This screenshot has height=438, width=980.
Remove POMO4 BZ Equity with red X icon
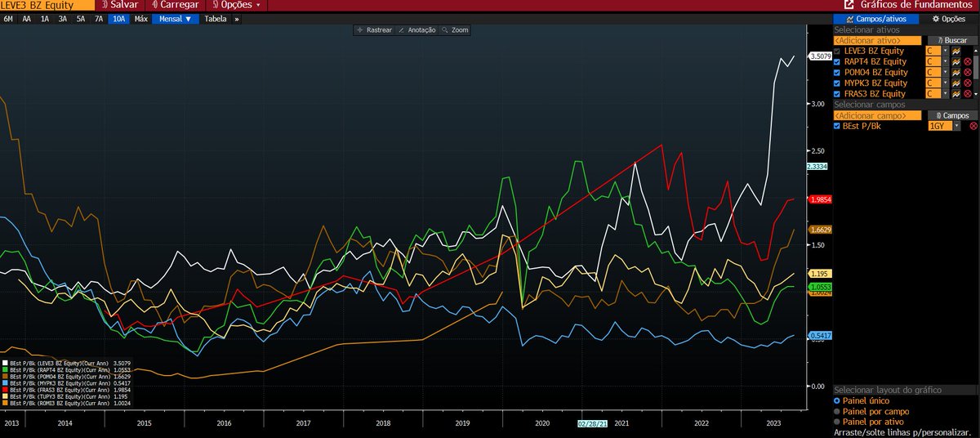[x=967, y=72]
